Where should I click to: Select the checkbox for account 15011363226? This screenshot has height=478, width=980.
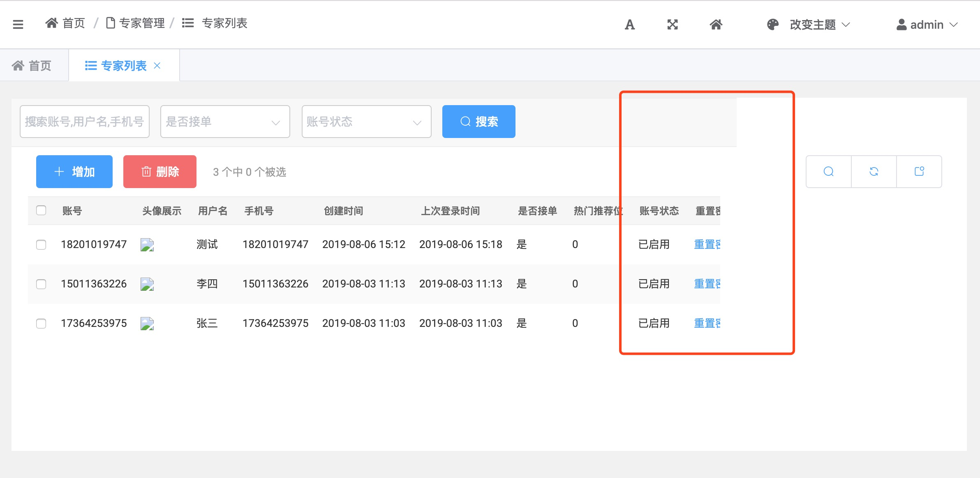coord(41,284)
